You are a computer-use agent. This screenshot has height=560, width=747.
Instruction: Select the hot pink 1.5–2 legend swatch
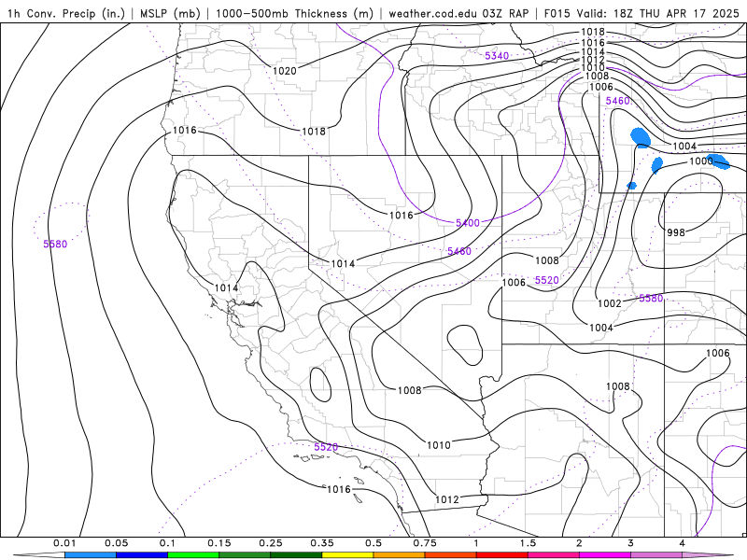(554, 555)
